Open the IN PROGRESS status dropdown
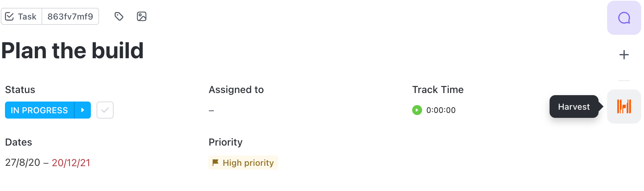Screen dimensions: 644x191 pyautogui.click(x=39, y=110)
